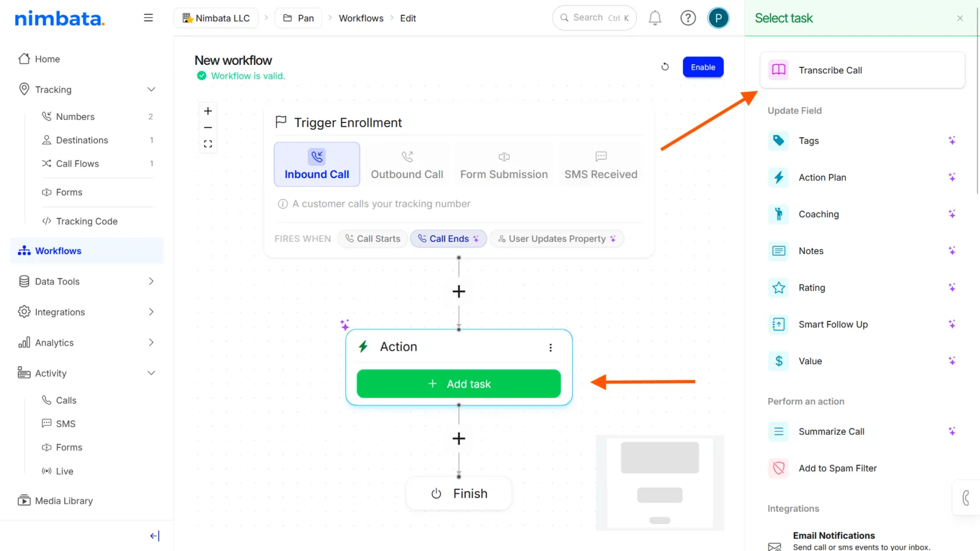Click the Enable workflow button
The height and width of the screenshot is (551, 980).
tap(703, 67)
